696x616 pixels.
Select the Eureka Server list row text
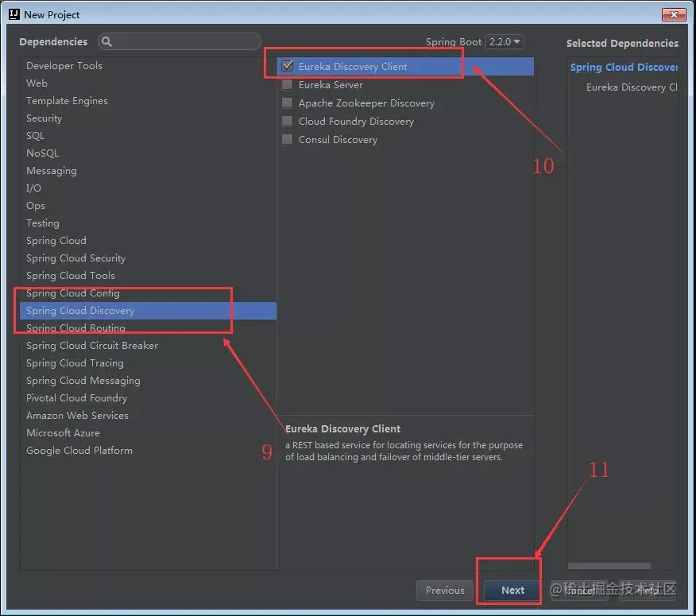331,84
